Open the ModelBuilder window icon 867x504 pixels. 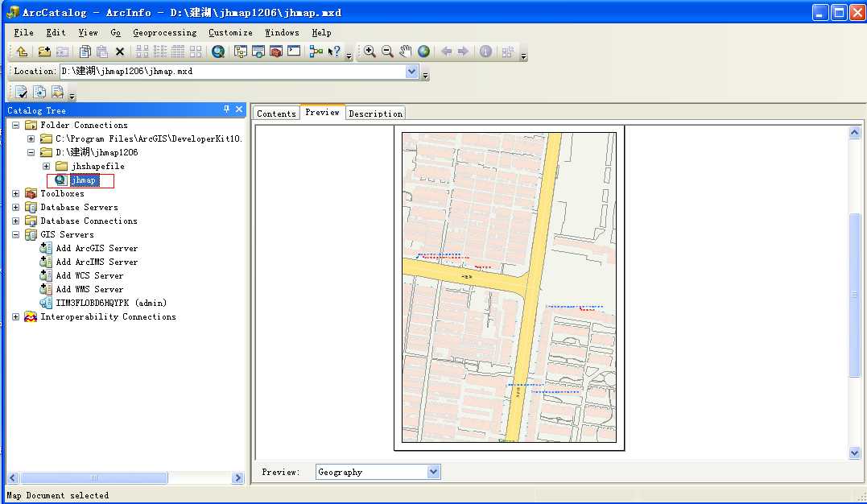[316, 52]
